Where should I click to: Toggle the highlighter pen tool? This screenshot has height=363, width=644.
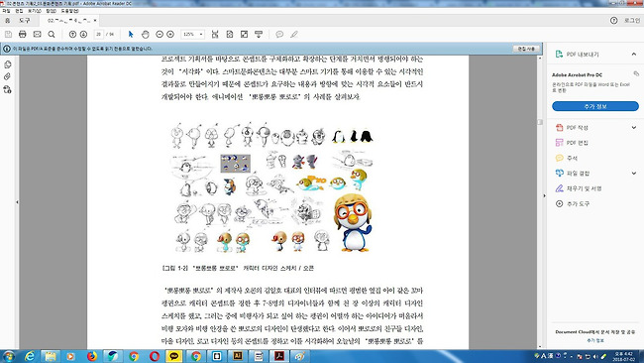tap(294, 34)
